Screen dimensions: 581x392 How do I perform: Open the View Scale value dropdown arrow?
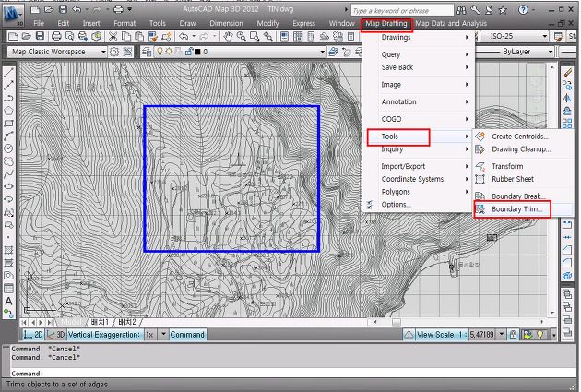(502, 335)
